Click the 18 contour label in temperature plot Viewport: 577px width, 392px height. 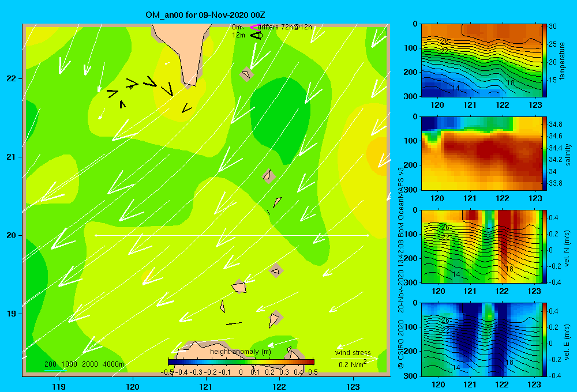[510, 83]
